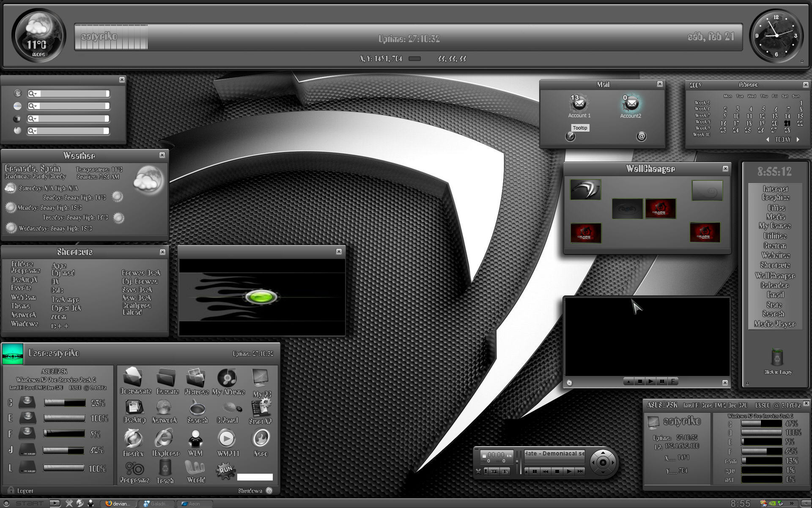The width and height of the screenshot is (812, 508).
Task: Open the Search pan icon
Action: 197,408
